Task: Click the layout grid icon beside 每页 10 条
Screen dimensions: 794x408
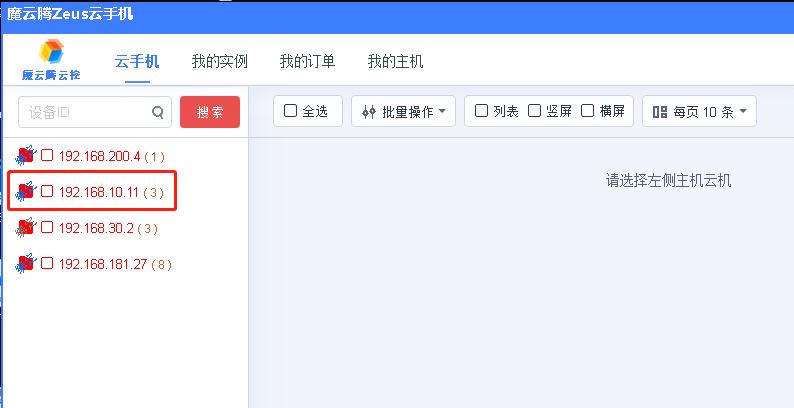Action: (660, 112)
